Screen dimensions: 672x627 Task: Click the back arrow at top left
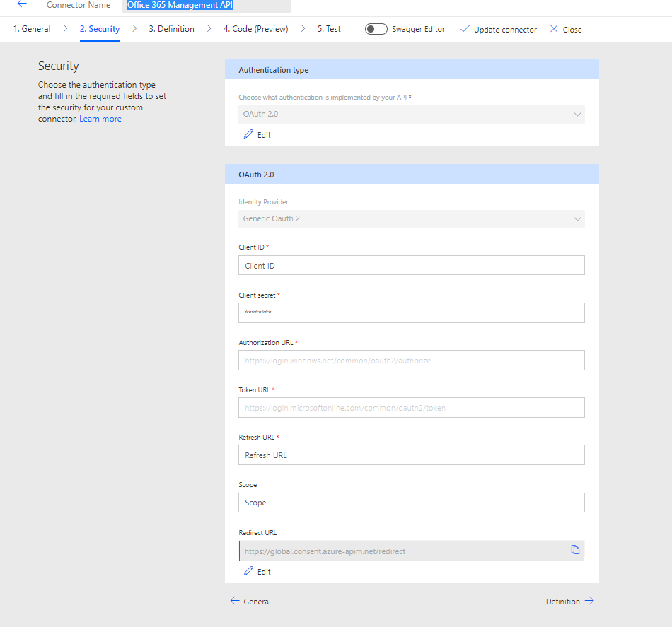point(21,4)
